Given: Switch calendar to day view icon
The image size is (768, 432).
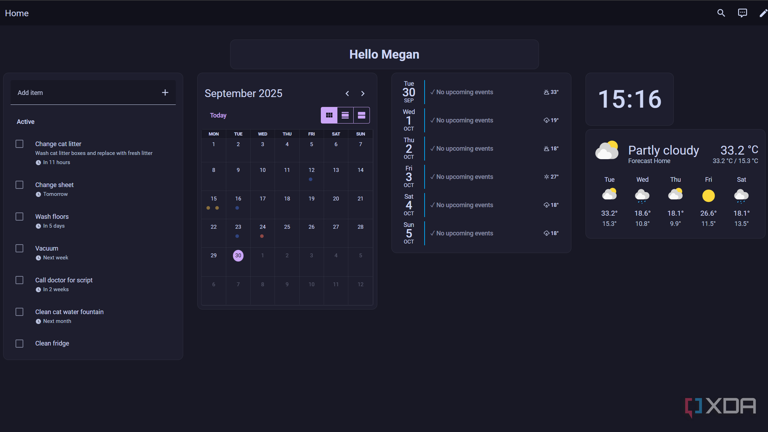Looking at the screenshot, I should coord(361,115).
